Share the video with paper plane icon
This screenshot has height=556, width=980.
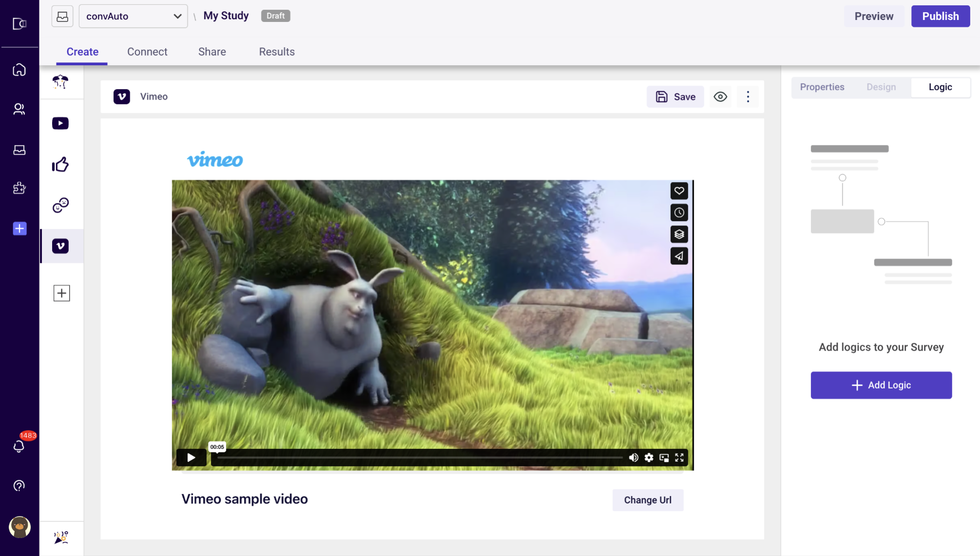click(679, 256)
